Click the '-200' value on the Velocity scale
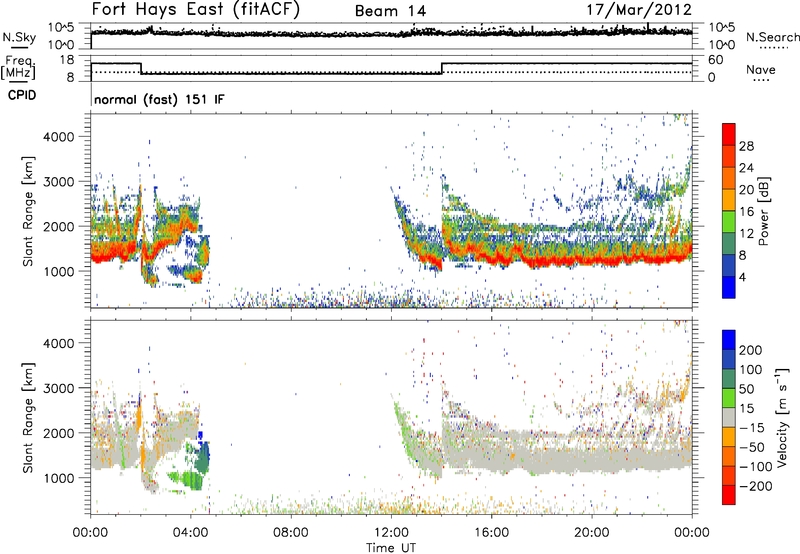This screenshot has height=554, width=800. (x=755, y=486)
